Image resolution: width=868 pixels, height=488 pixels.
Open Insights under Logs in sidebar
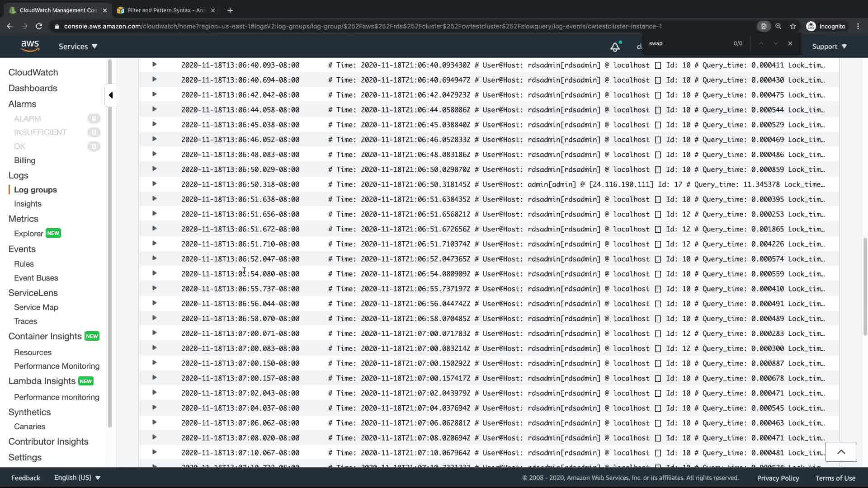coord(28,204)
